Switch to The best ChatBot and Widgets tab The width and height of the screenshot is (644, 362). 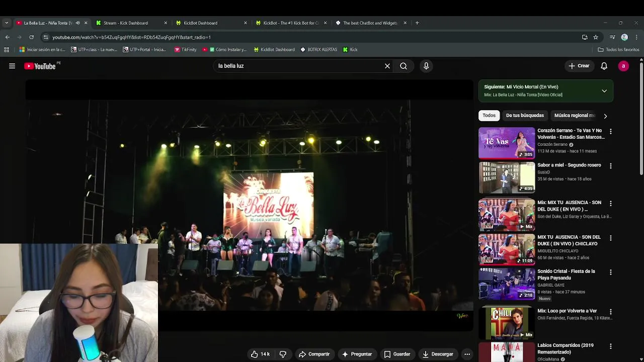(371, 23)
